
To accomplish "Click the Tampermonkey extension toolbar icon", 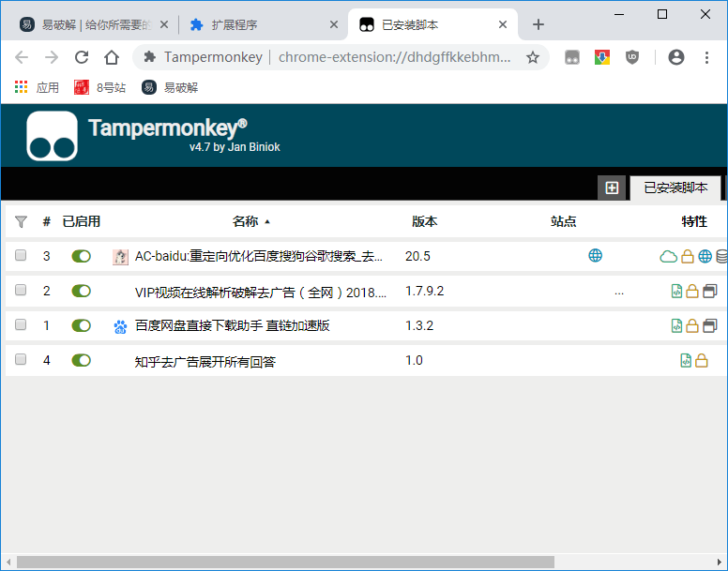I will click(572, 57).
